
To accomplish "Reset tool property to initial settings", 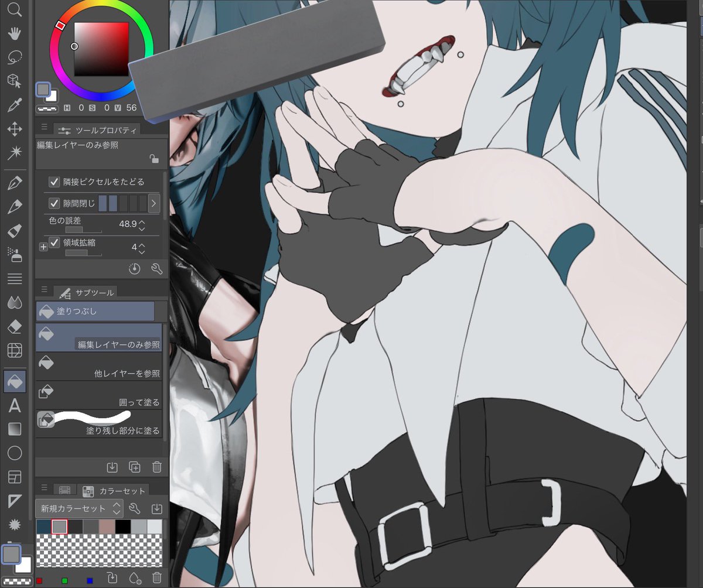I will point(135,268).
